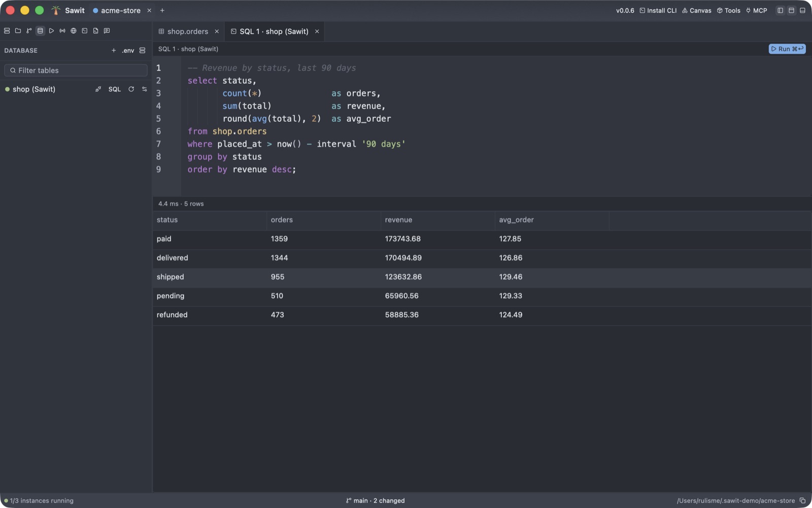The height and width of the screenshot is (508, 812).
Task: Select the shop (Sawit) database entry
Action: pos(34,89)
